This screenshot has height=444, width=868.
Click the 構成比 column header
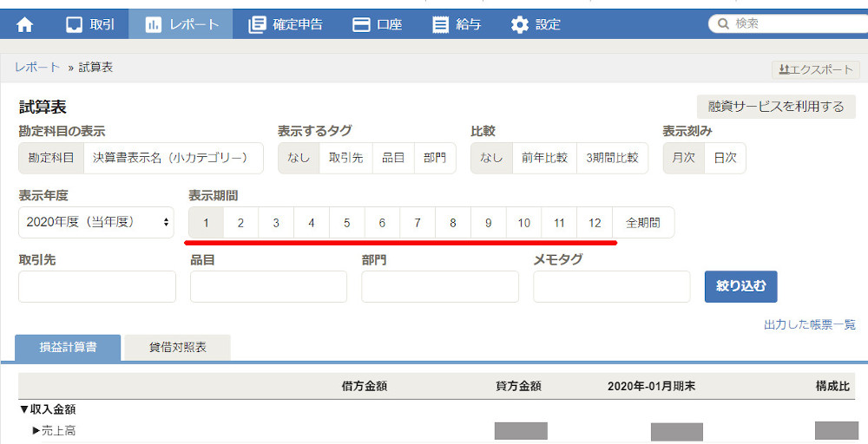pyautogui.click(x=832, y=387)
